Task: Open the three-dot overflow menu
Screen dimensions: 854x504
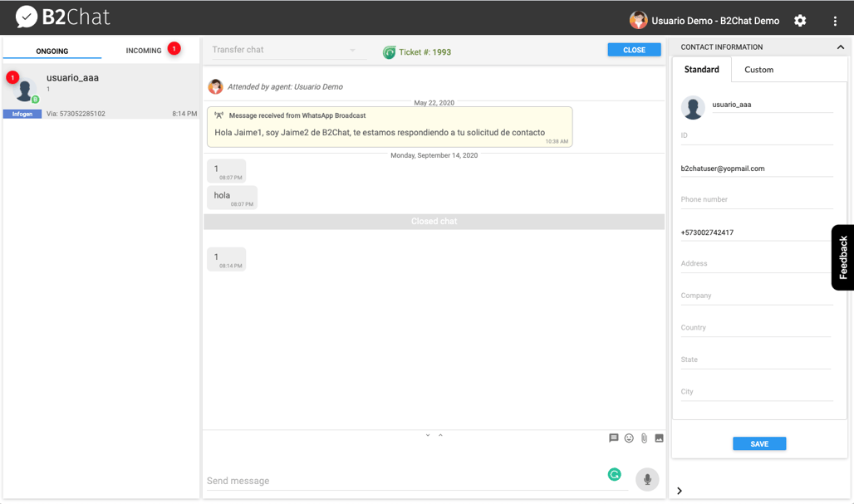Action: click(836, 20)
